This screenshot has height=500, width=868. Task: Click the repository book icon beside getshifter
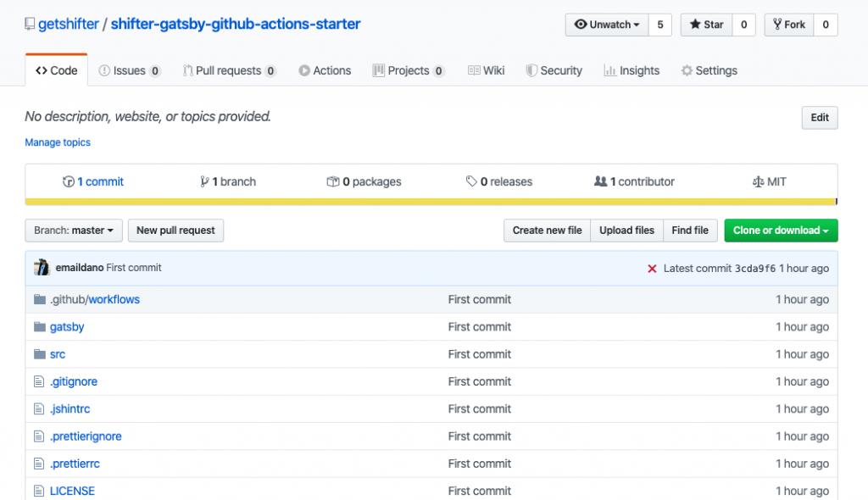point(30,25)
